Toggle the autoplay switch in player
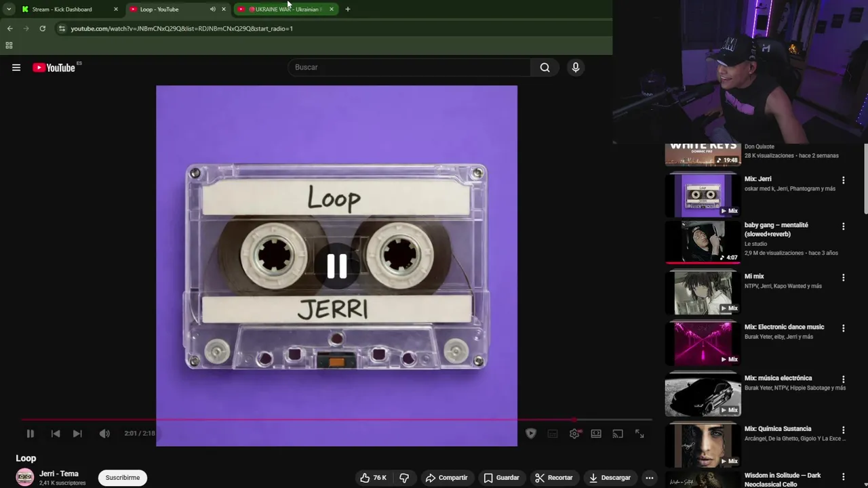 (531, 434)
